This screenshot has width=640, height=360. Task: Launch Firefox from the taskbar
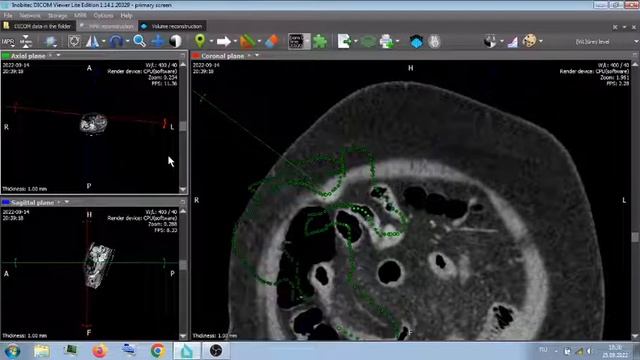[x=99, y=351]
